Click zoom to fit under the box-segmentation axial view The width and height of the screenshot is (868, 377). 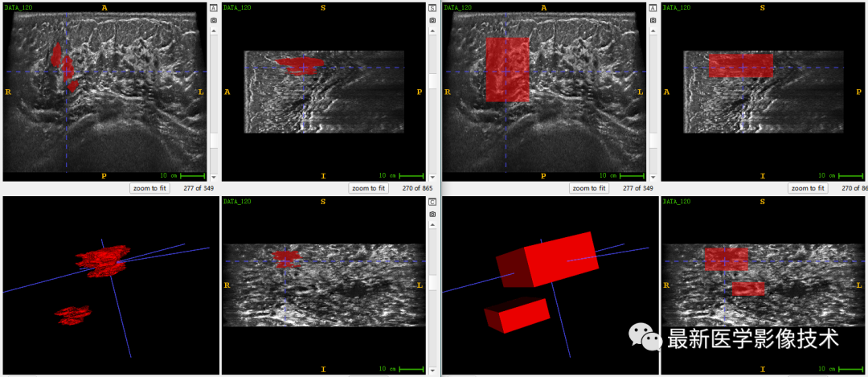tap(589, 188)
